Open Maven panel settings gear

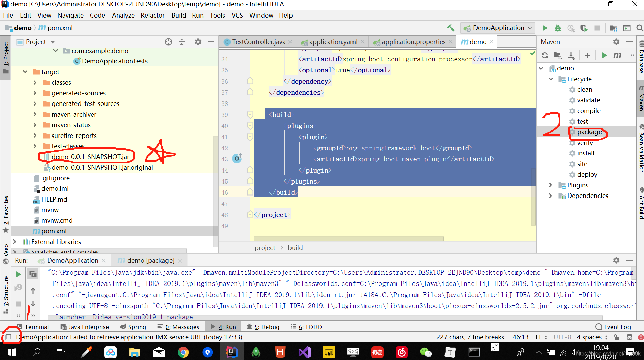tap(616, 42)
